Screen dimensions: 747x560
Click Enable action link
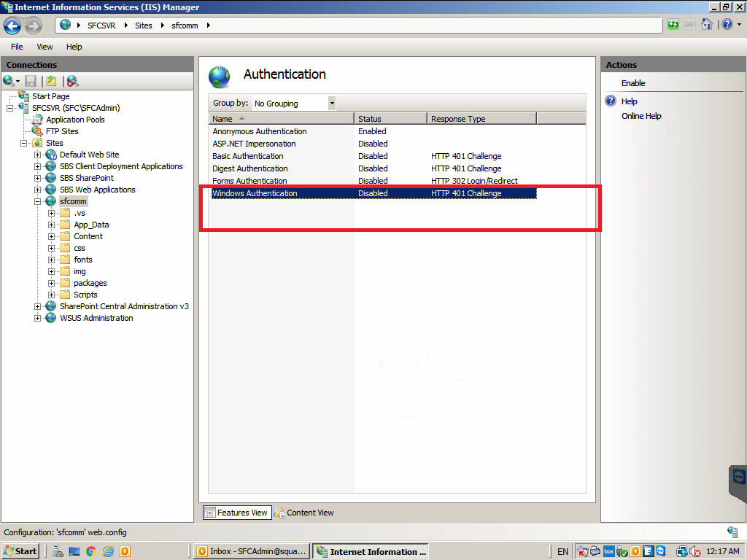coord(632,83)
